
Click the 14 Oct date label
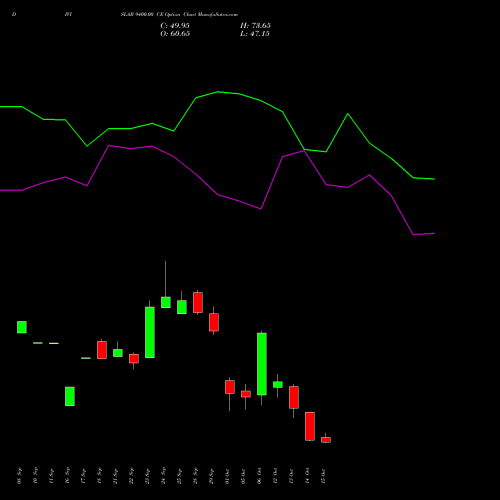(x=307, y=476)
